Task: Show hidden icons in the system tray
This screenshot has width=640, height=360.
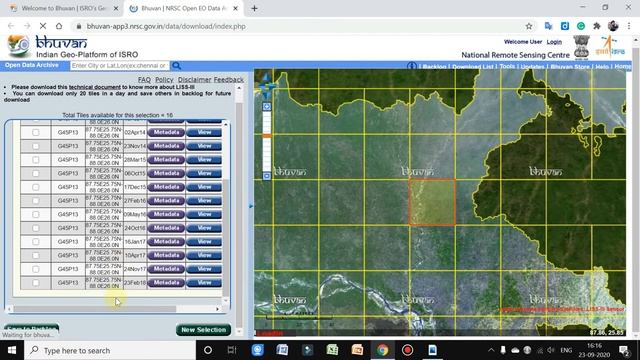Action: (491, 350)
